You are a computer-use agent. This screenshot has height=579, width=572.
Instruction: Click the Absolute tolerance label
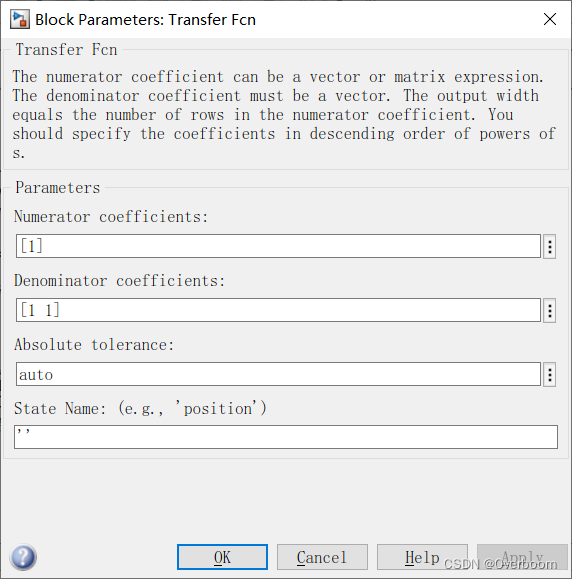[x=94, y=345]
